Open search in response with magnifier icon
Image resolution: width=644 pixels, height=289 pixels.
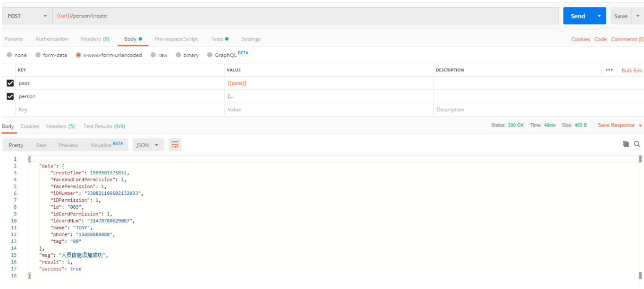pos(637,144)
